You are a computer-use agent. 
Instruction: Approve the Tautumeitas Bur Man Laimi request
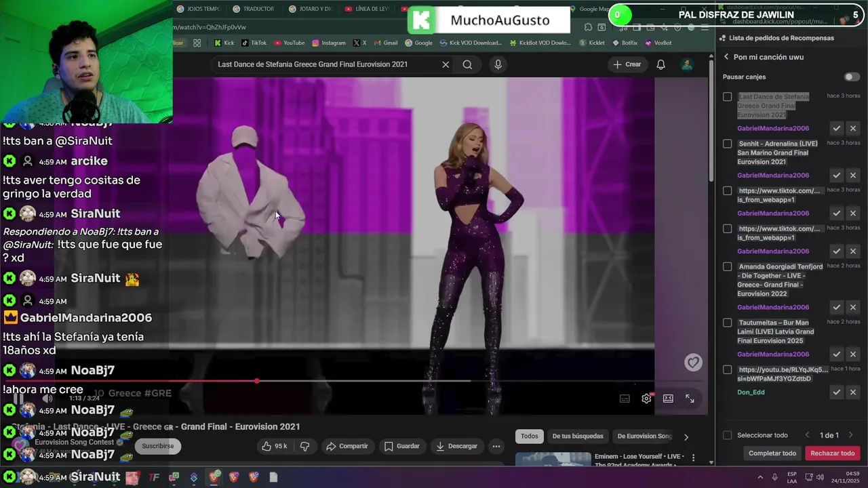[837, 354]
